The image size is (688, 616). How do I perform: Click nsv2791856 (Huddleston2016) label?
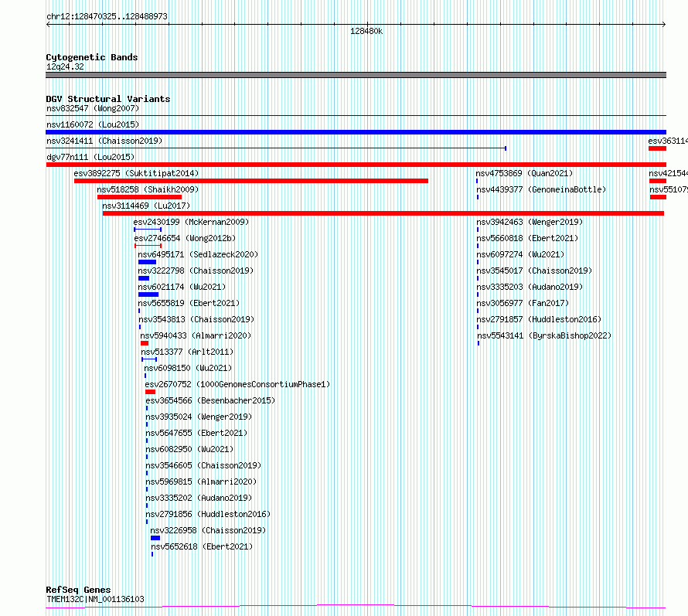point(209,514)
